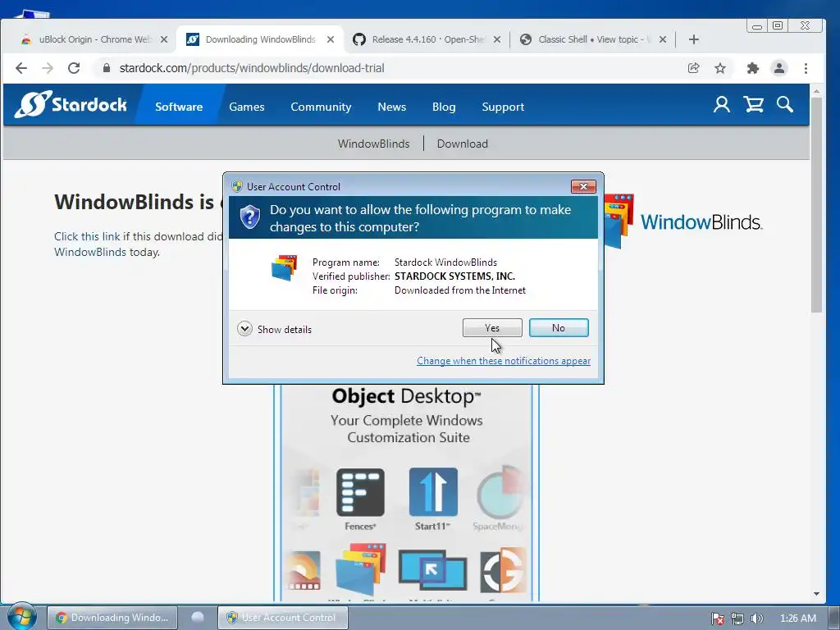Screen dimensions: 840x630
Task: Close the User Account Control dialog
Action: tap(583, 186)
